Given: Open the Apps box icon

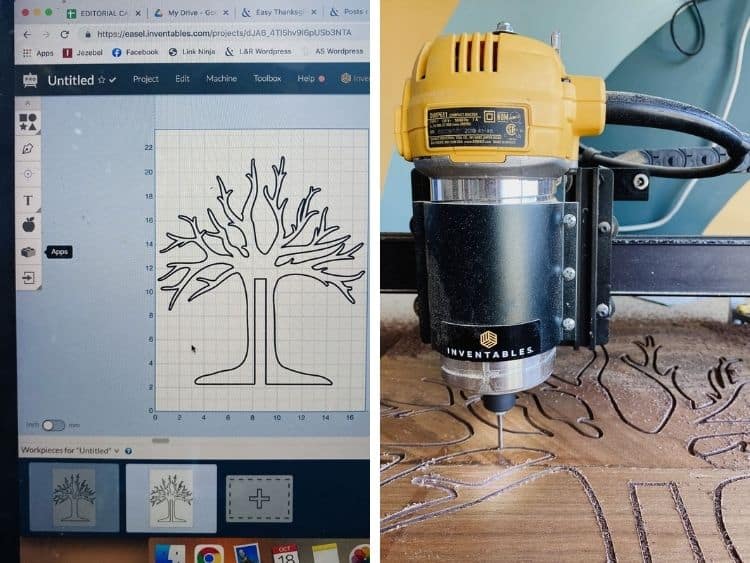Looking at the screenshot, I should [x=28, y=252].
